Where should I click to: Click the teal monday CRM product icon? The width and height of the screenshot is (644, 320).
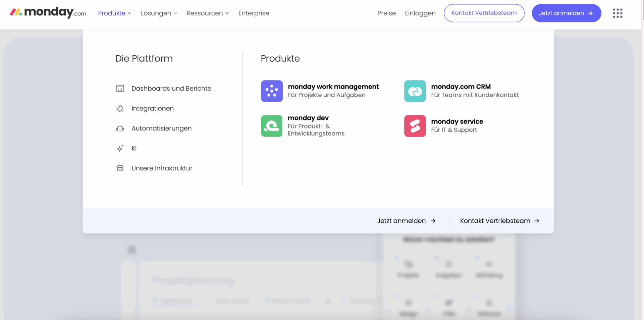pyautogui.click(x=415, y=91)
